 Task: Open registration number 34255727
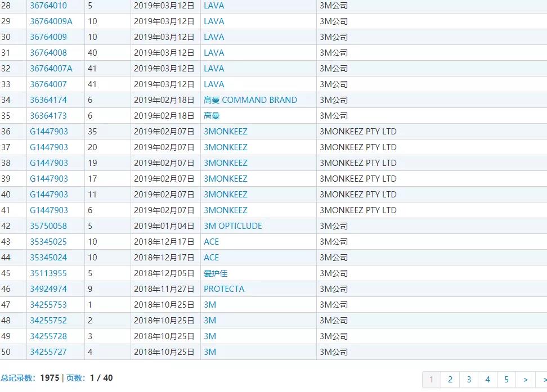pos(48,352)
